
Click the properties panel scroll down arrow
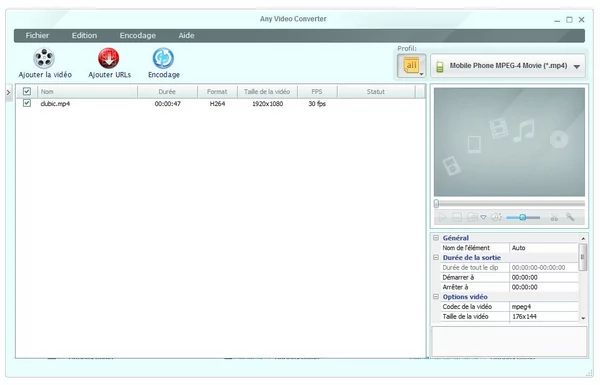pyautogui.click(x=583, y=318)
